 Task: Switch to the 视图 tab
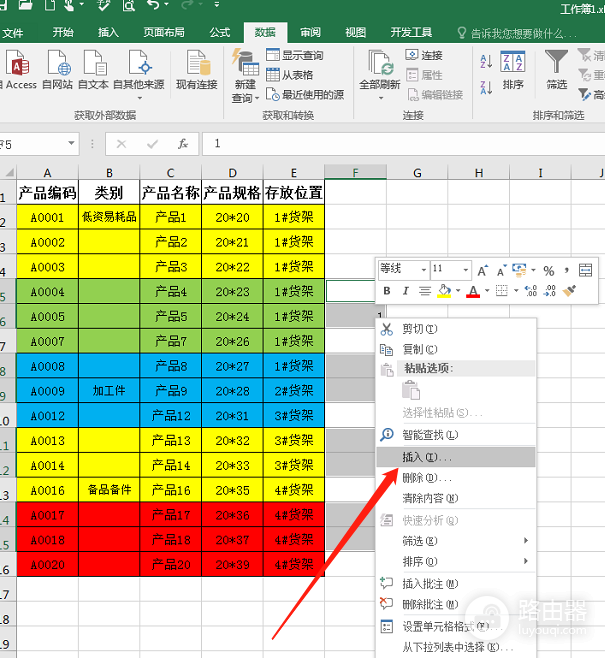(x=356, y=32)
